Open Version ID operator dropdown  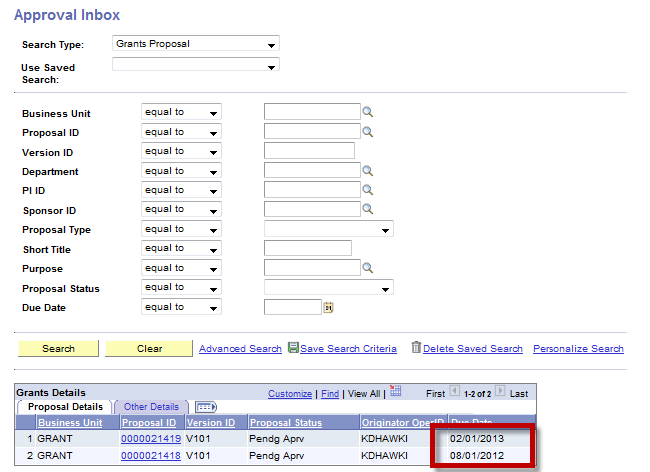click(181, 151)
